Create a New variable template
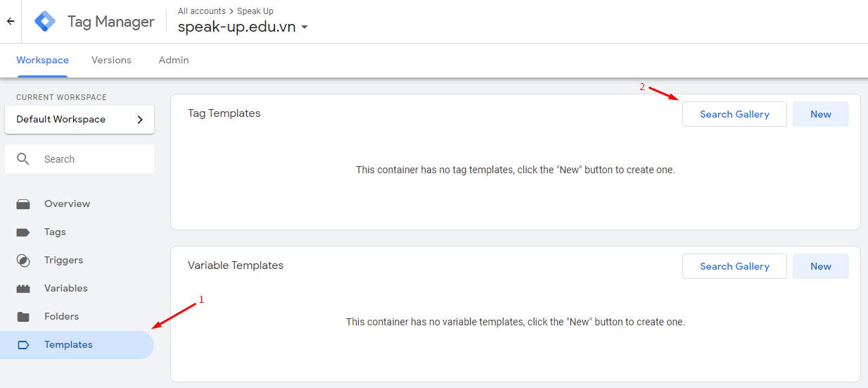The height and width of the screenshot is (388, 868). point(821,266)
